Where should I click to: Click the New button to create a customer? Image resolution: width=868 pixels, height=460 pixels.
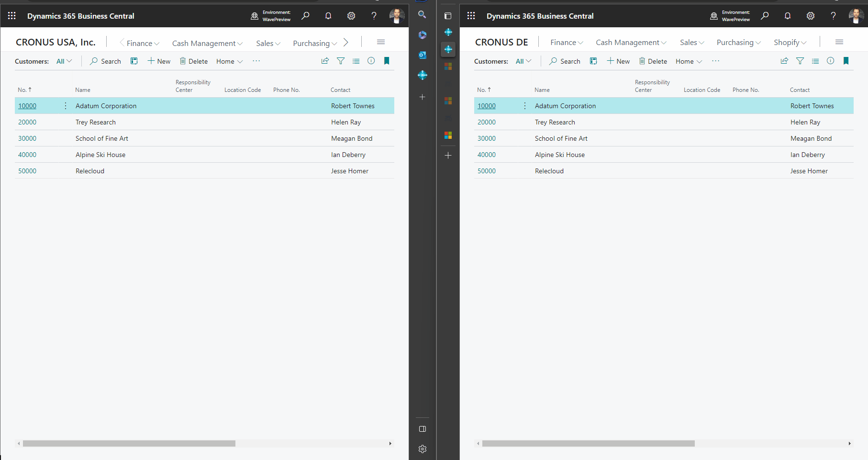click(158, 61)
